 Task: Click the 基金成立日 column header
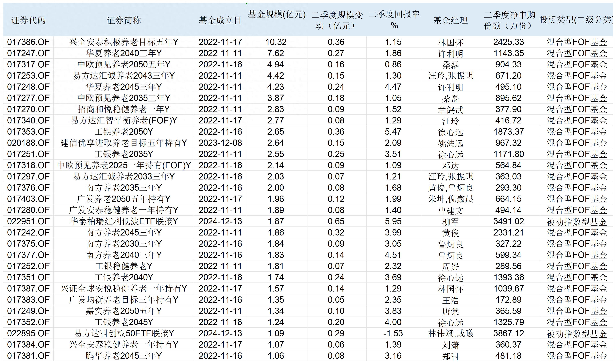point(220,20)
